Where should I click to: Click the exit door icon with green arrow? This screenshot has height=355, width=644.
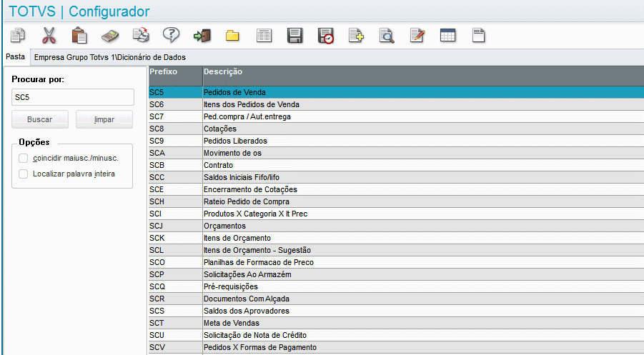click(x=202, y=36)
